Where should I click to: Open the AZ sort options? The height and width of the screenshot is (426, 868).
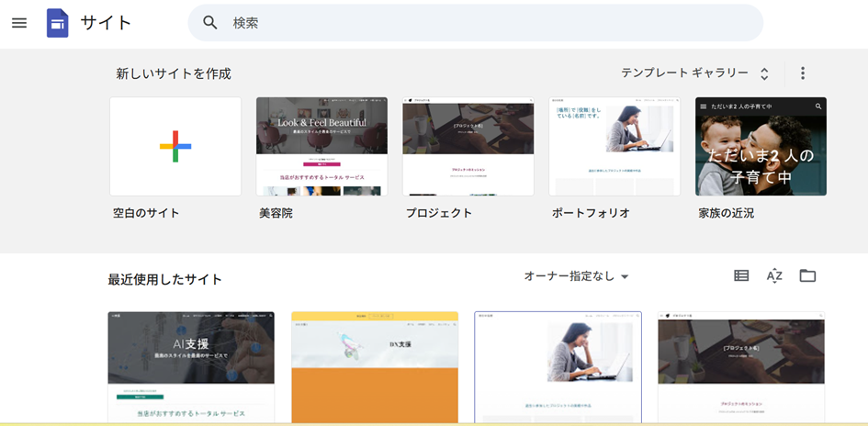tap(774, 275)
